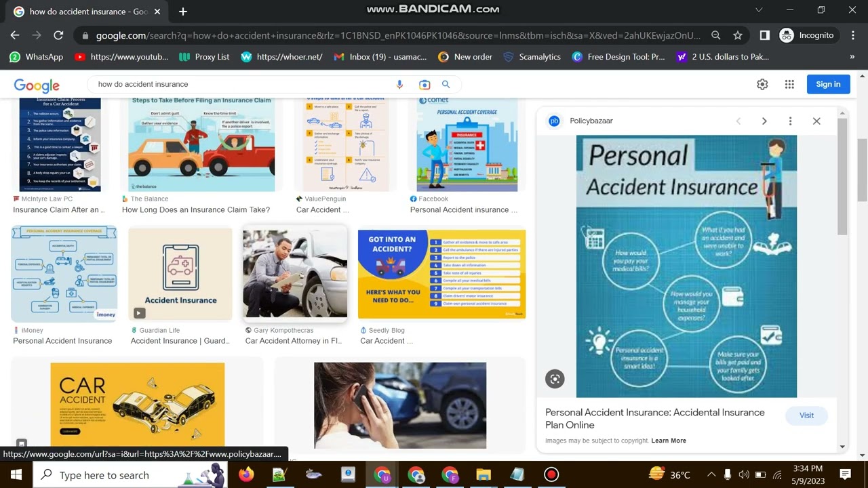This screenshot has width=868, height=488.
Task: Click the Bandicam record icon in taskbar
Action: 551,474
